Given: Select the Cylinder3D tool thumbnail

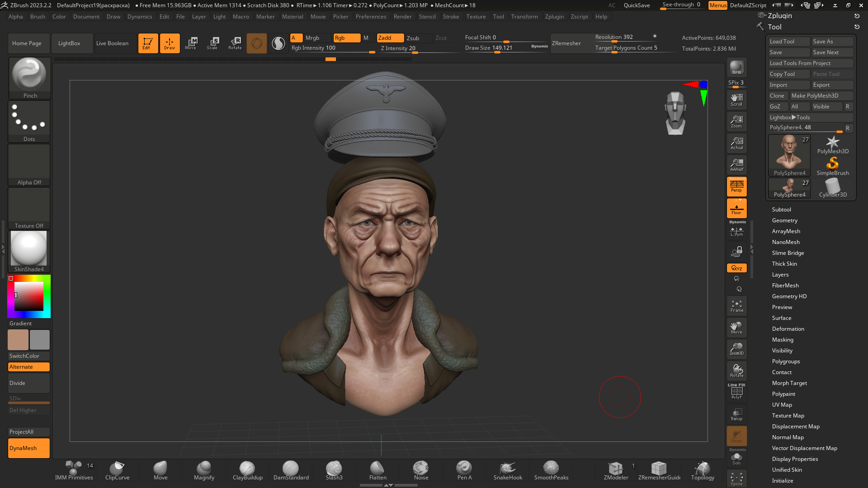Looking at the screenshot, I should tap(833, 188).
